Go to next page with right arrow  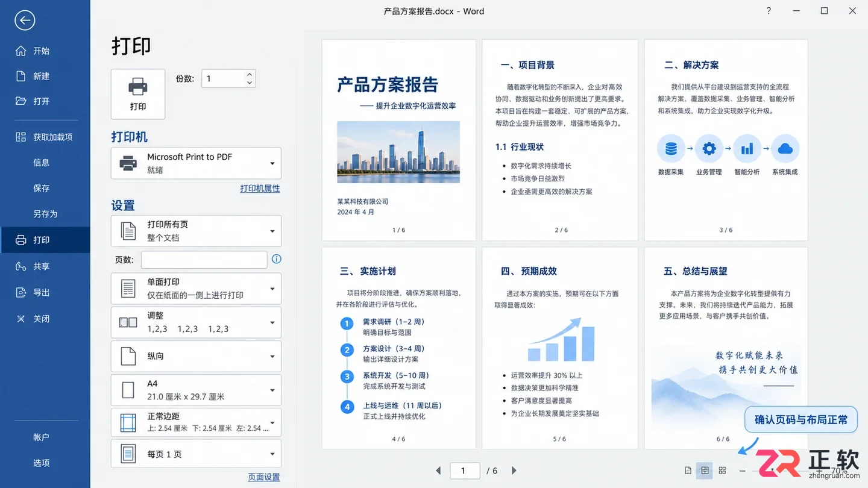(x=514, y=471)
